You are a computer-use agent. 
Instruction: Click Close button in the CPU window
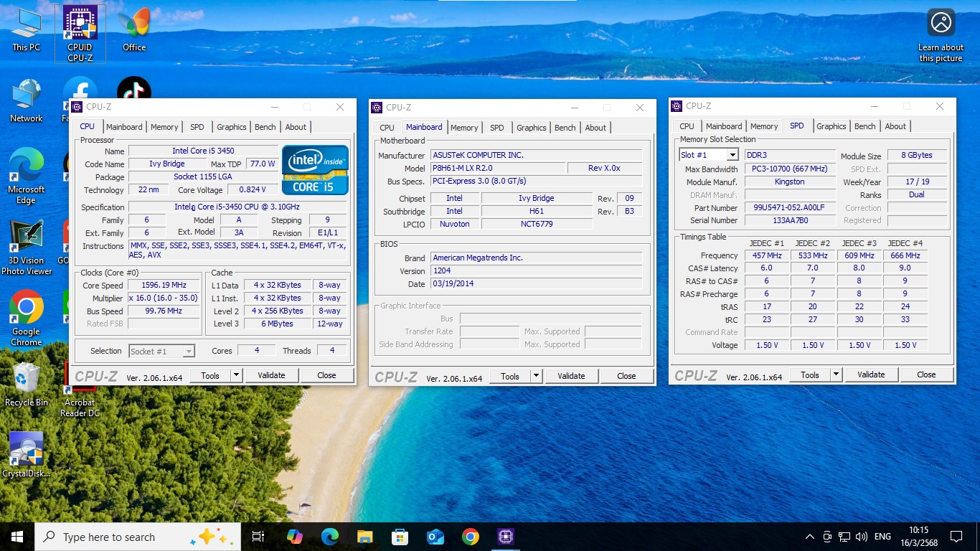click(326, 375)
